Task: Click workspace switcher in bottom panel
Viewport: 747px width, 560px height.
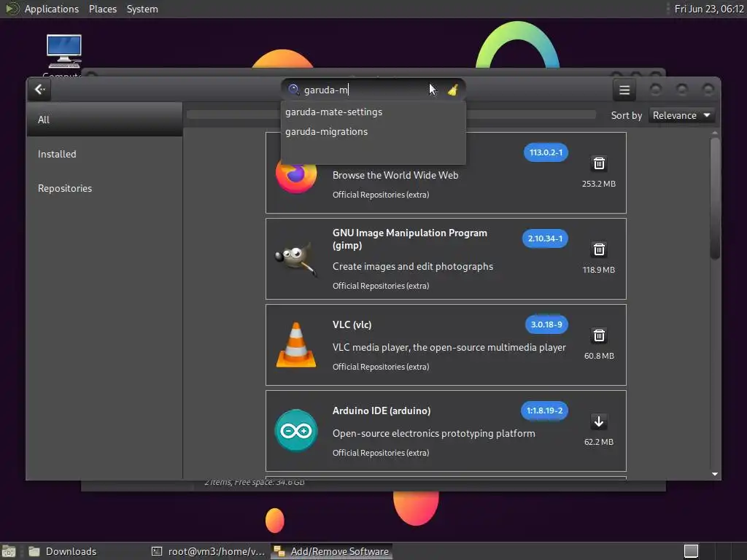Action: tap(691, 551)
